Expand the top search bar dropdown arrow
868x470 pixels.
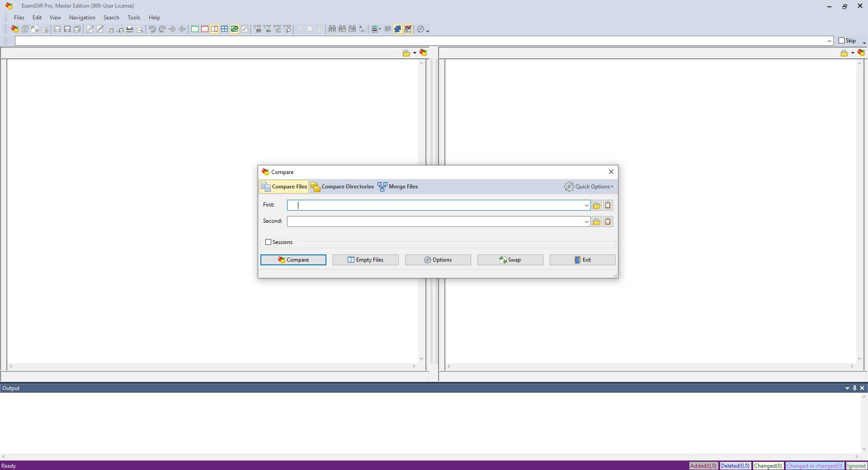pyautogui.click(x=830, y=41)
